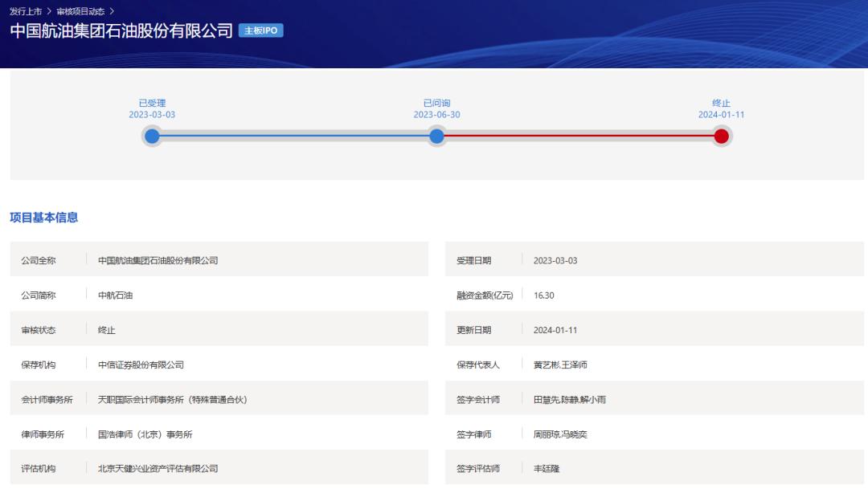Click the company title "中国航油集团石油股份有限公司" heading
This screenshot has width=868, height=497.
point(121,31)
